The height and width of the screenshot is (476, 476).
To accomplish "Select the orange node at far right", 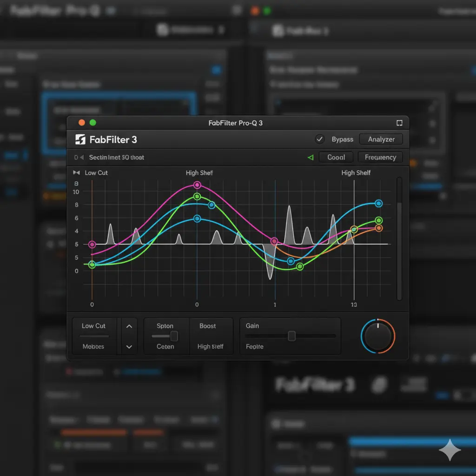I will pos(379,228).
